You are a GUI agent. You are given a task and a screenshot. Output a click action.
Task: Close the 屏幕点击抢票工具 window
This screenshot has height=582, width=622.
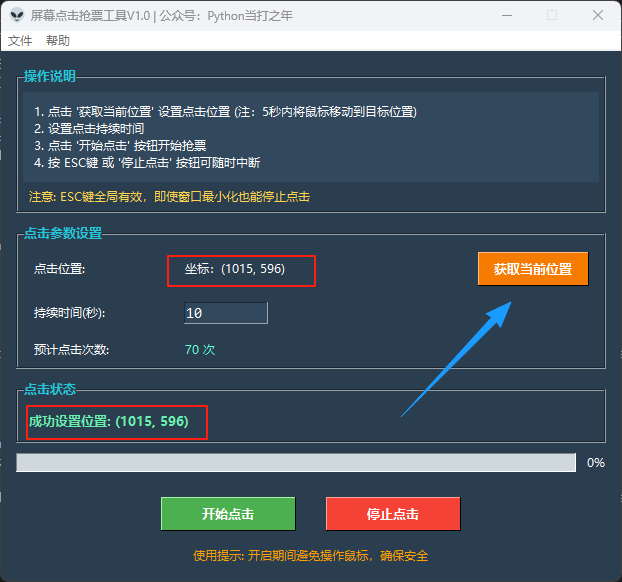coord(598,15)
